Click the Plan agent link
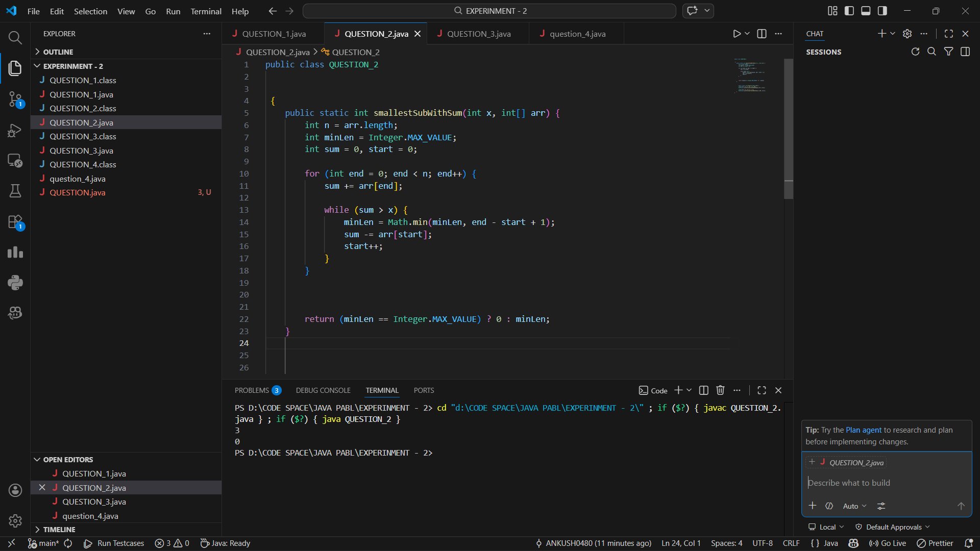Image resolution: width=980 pixels, height=551 pixels. (863, 430)
